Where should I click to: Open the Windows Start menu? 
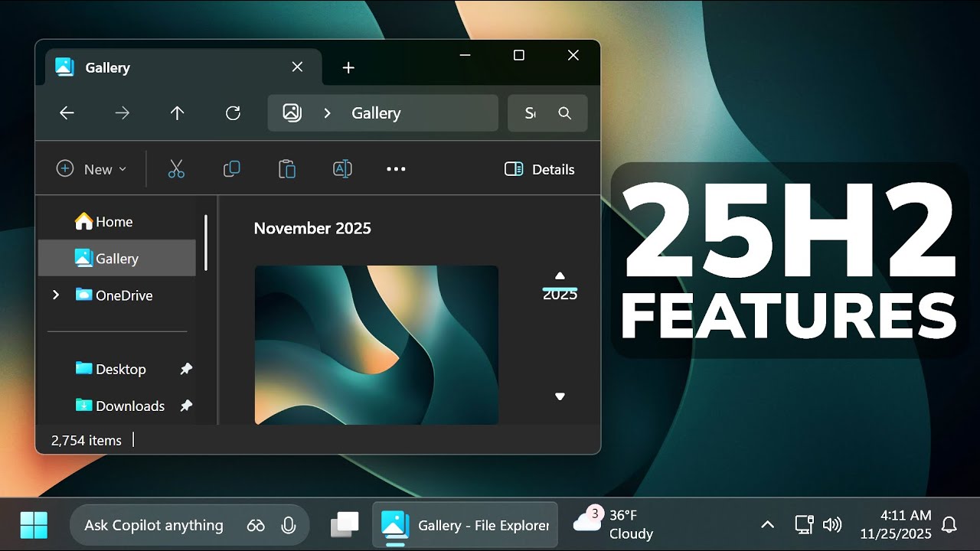[x=34, y=525]
